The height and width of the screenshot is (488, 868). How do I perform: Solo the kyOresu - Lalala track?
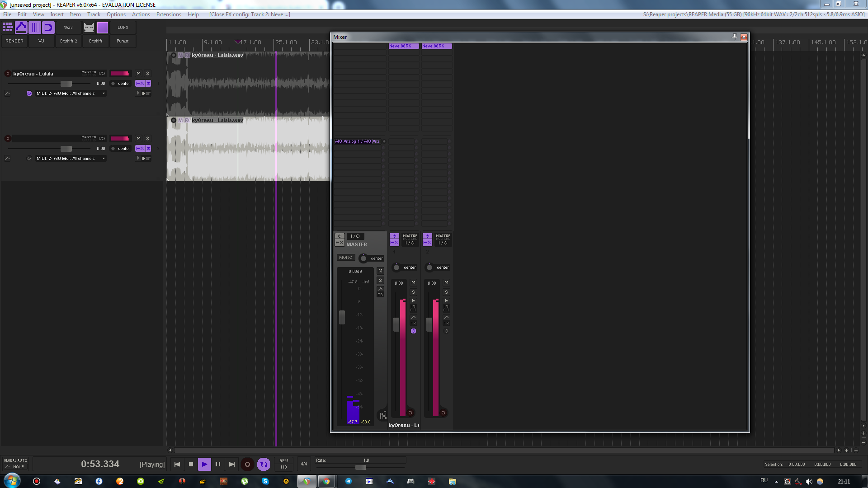coord(147,74)
